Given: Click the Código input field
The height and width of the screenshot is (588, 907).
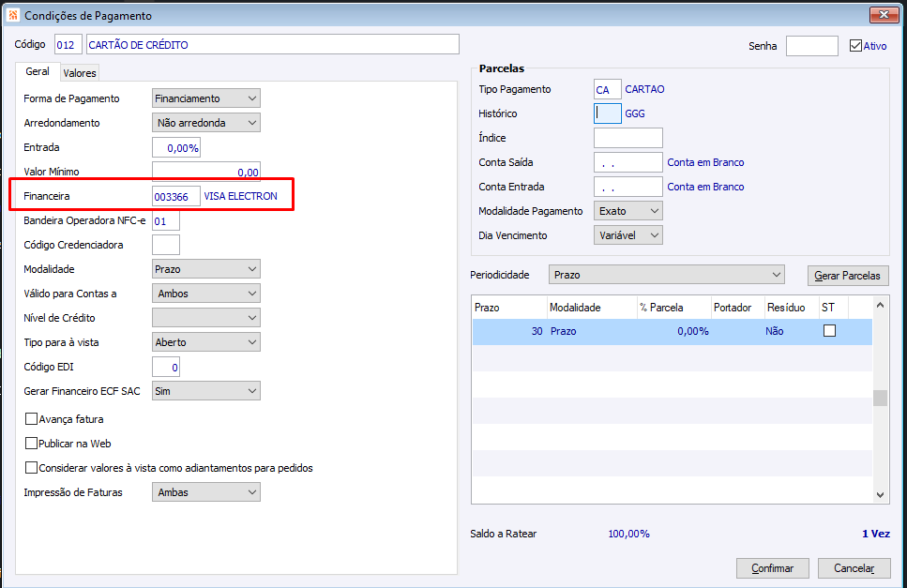Looking at the screenshot, I should coord(68,44).
